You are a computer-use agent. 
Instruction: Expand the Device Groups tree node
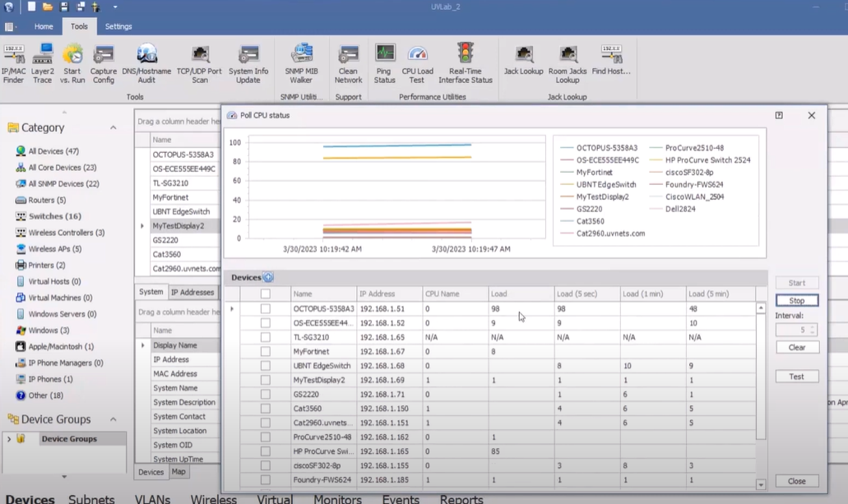[x=9, y=438]
